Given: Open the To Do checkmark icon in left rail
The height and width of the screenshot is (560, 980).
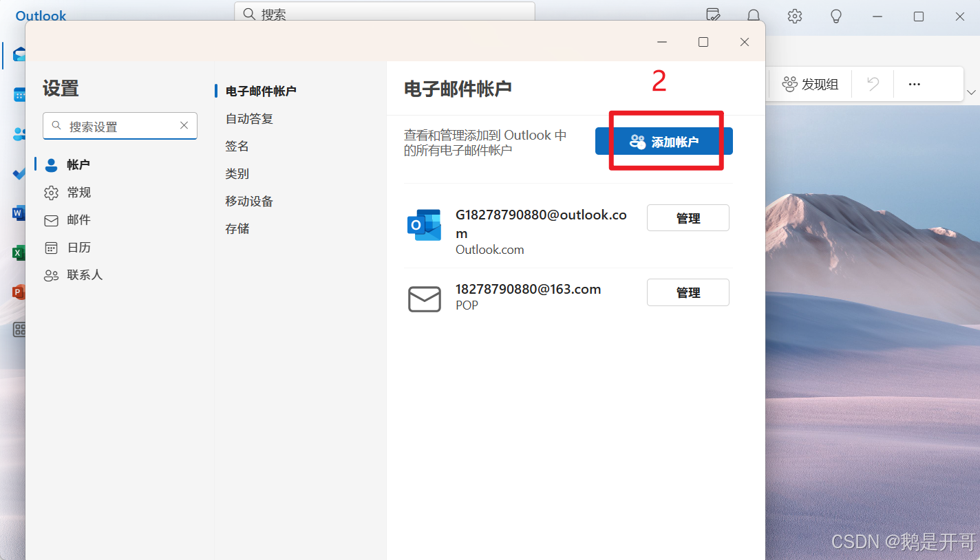Looking at the screenshot, I should (19, 173).
